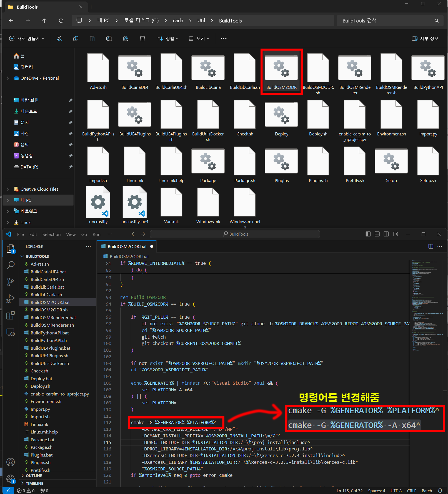Click the Delete trash icon in toolbar
448x494 pixels.
coord(142,39)
